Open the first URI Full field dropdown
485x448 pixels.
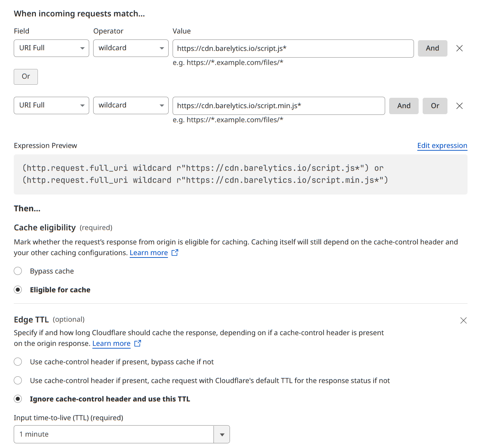[x=51, y=48]
